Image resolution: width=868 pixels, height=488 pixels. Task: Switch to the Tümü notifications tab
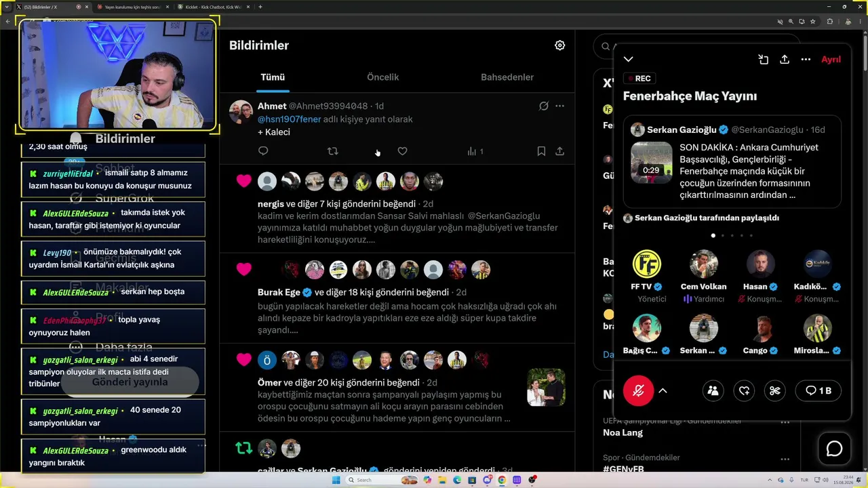pos(273,77)
